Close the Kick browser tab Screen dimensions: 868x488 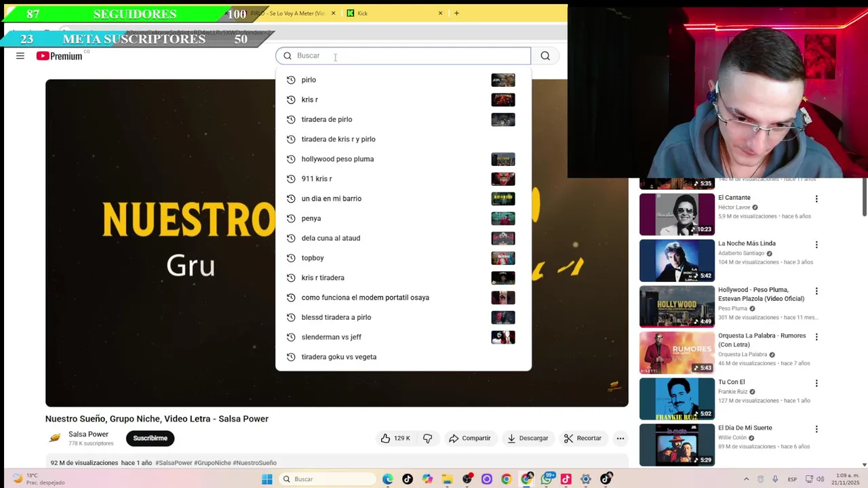[440, 13]
